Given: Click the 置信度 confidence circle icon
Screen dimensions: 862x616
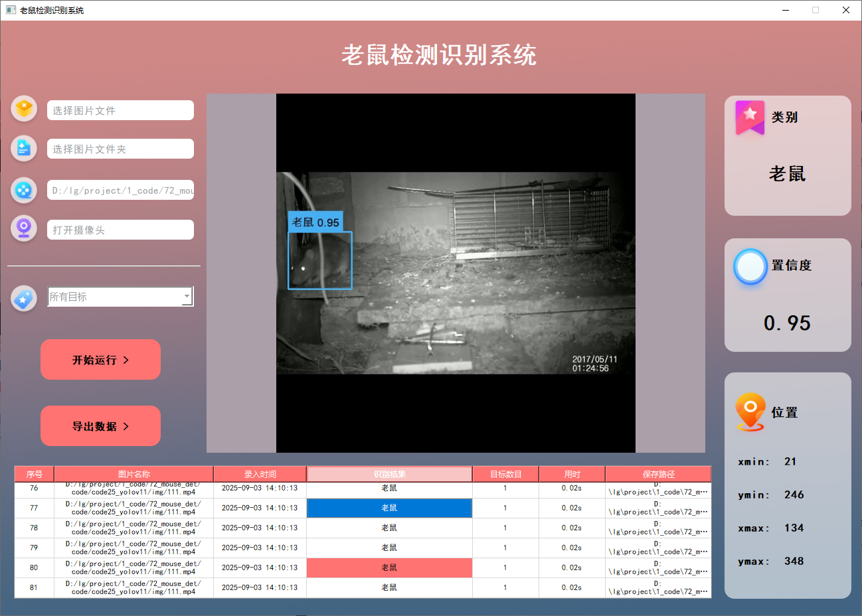Looking at the screenshot, I should pos(750,267).
